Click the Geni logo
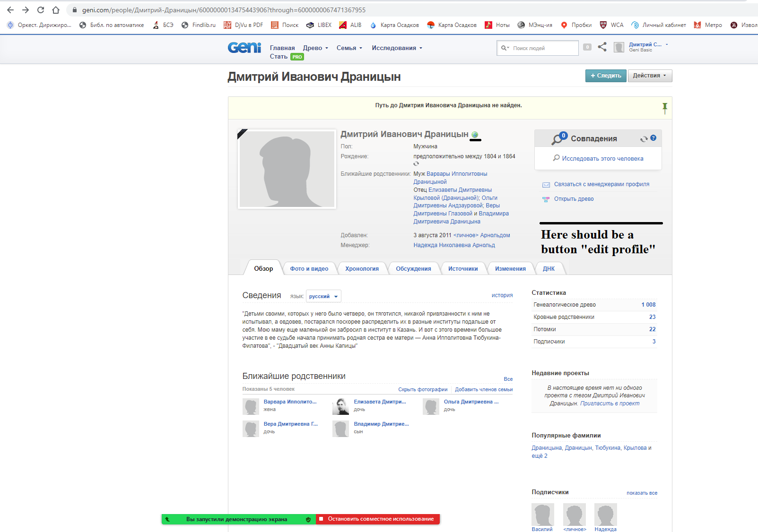The height and width of the screenshot is (532, 758). (x=244, y=48)
